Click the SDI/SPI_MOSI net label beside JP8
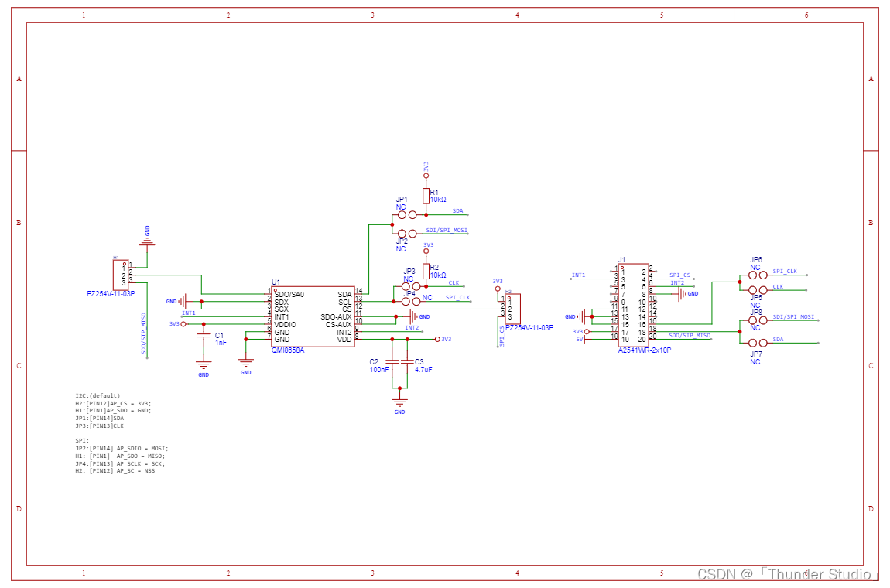The image size is (890, 588). [x=793, y=316]
